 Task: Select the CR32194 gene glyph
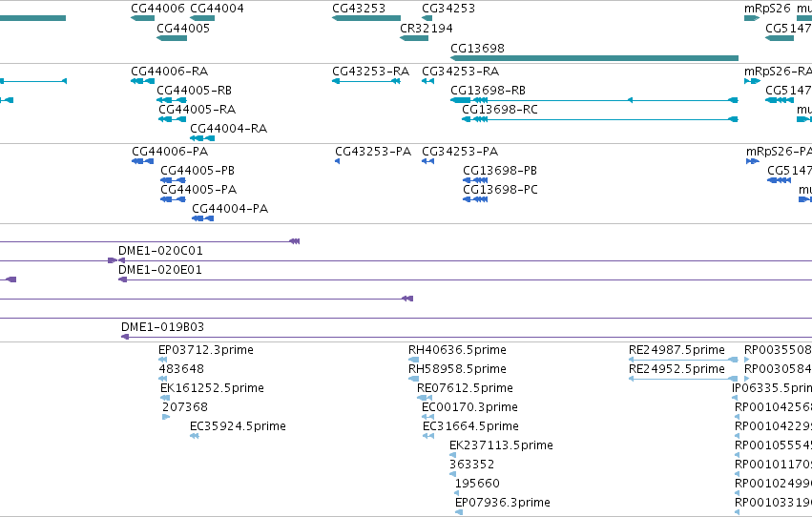(x=414, y=38)
